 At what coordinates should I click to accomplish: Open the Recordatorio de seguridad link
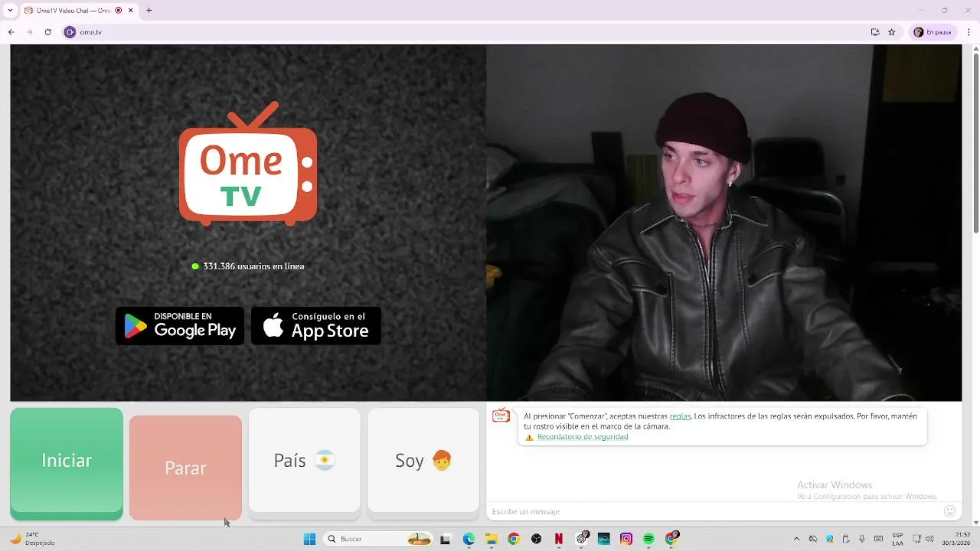[x=583, y=437]
